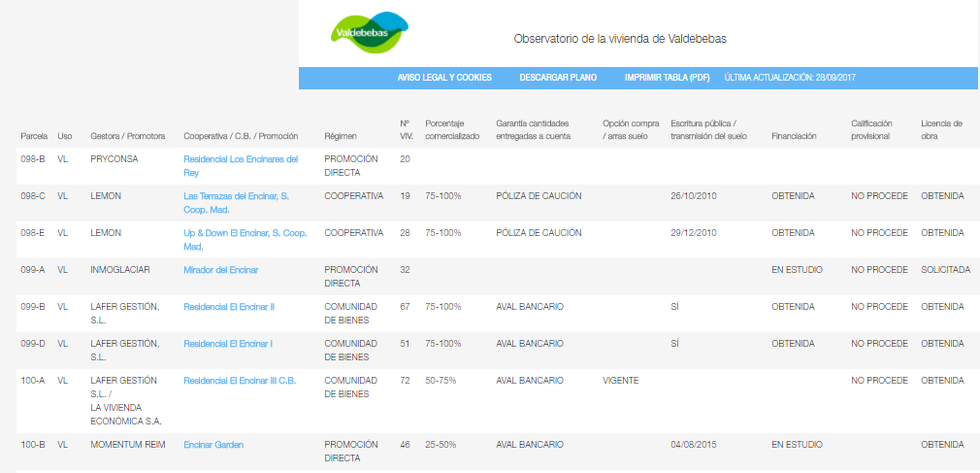Click última actualización date text
The height and width of the screenshot is (473, 980).
(790, 78)
